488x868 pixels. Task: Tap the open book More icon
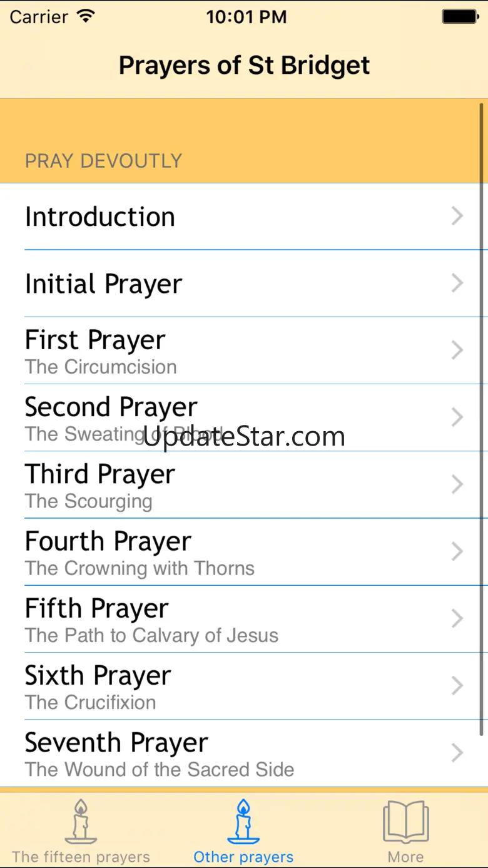coord(405,821)
